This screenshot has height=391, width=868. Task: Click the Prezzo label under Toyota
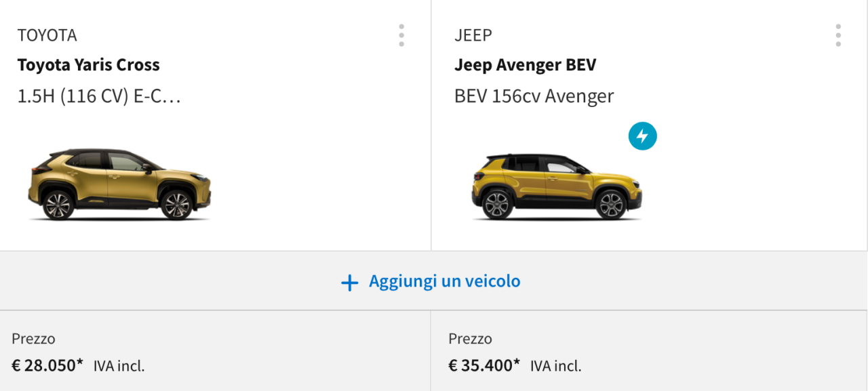click(33, 339)
